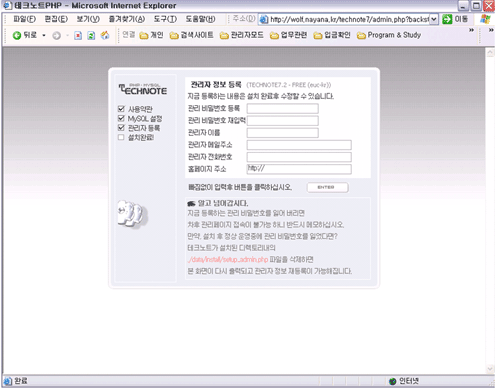Toggle the unchecked 설치완료 checkbox
The image size is (500, 388).
(x=121, y=137)
